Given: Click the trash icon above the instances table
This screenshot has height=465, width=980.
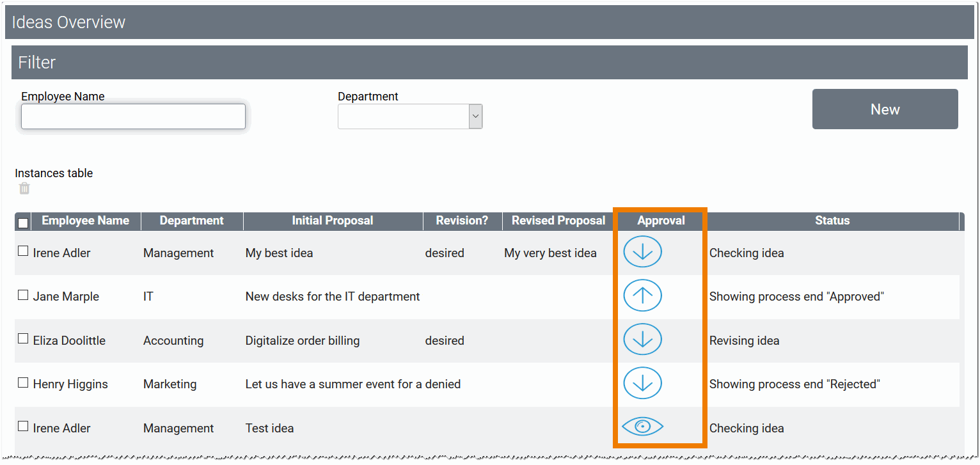Looking at the screenshot, I should 24,188.
